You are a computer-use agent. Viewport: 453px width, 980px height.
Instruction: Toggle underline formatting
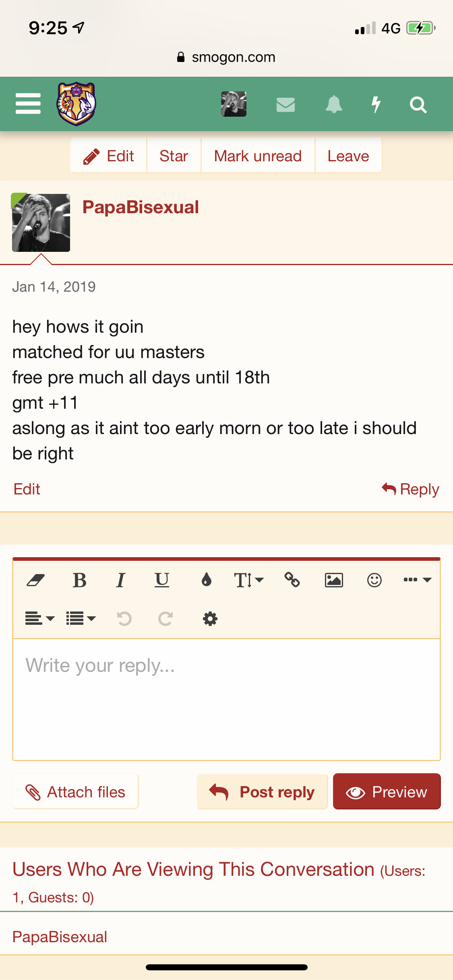point(162,580)
